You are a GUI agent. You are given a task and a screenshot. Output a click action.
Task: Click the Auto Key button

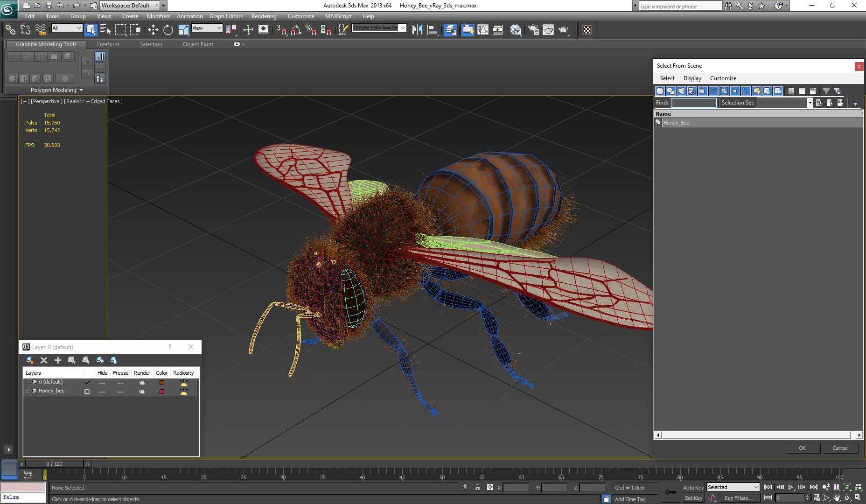click(x=693, y=488)
